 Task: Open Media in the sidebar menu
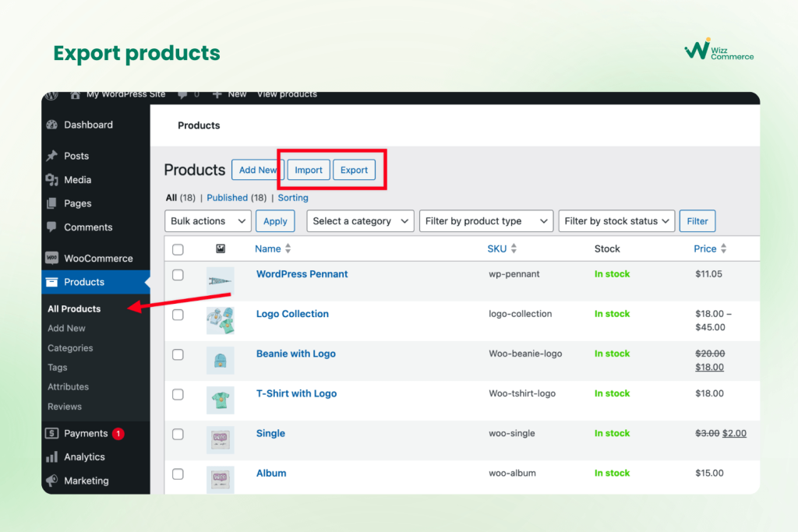[77, 179]
